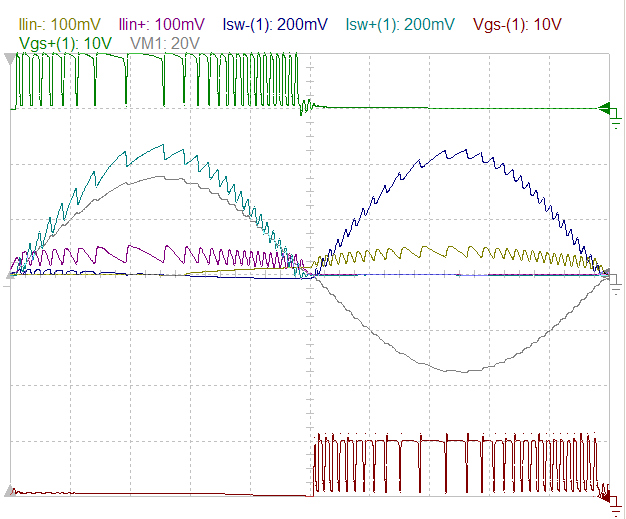This screenshot has height=519, width=626.
Task: Select the Vgs-(1): 10V channel label
Action: [x=517, y=24]
